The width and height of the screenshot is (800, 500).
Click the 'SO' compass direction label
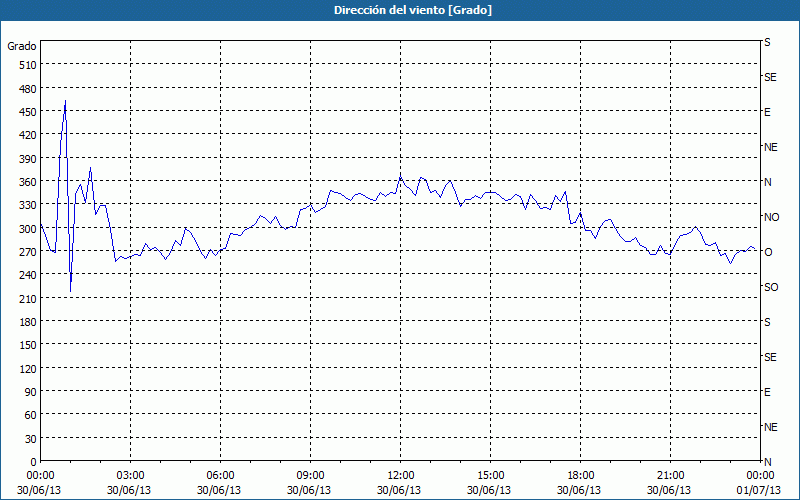[771, 287]
